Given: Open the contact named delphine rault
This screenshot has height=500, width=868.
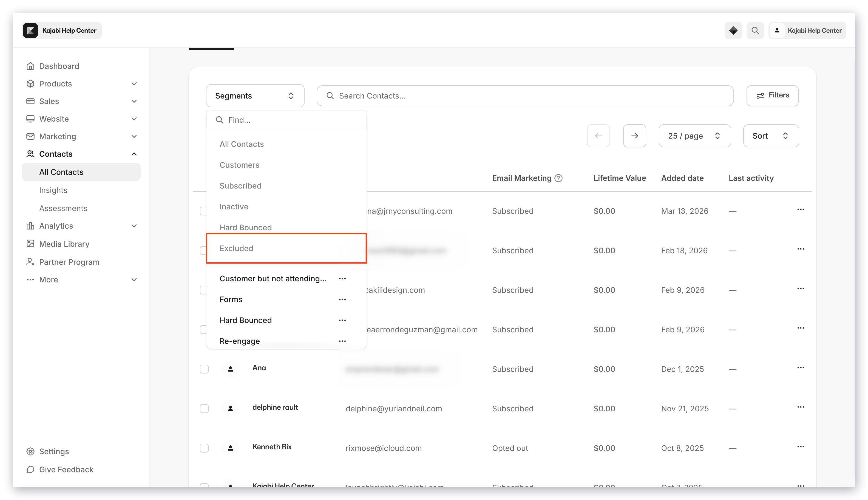Looking at the screenshot, I should pos(275,407).
